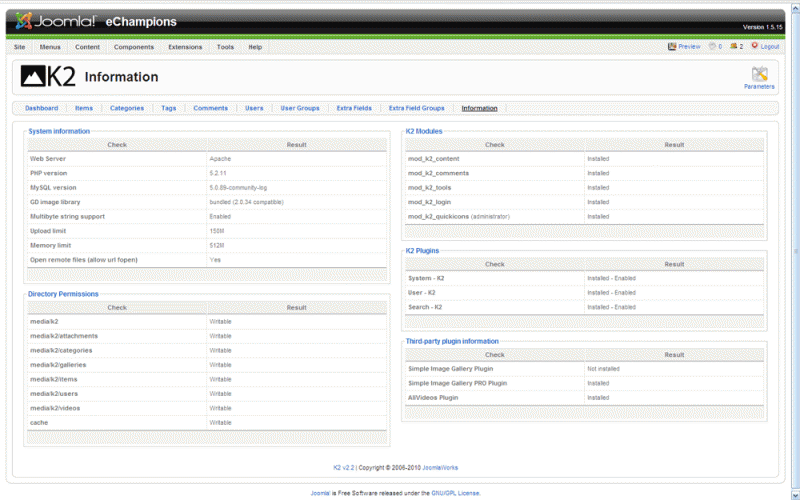Image resolution: width=800 pixels, height=500 pixels.
Task: Click the PHP version row label
Action: point(48,173)
